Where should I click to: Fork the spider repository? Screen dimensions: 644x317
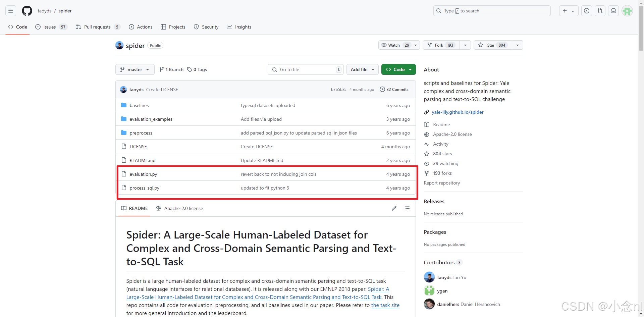(441, 45)
